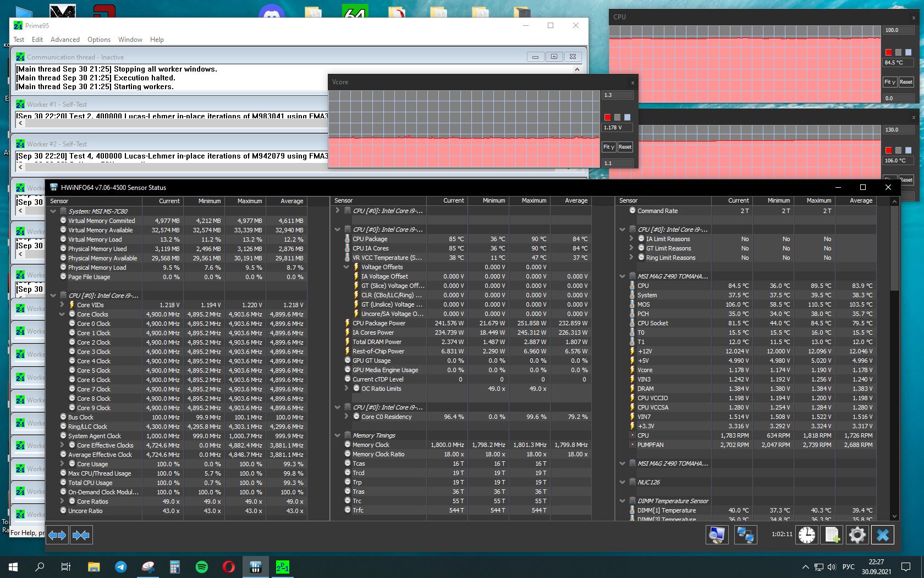This screenshot has width=924, height=578.
Task: Open HWiNFO sensor settings gear
Action: (857, 535)
